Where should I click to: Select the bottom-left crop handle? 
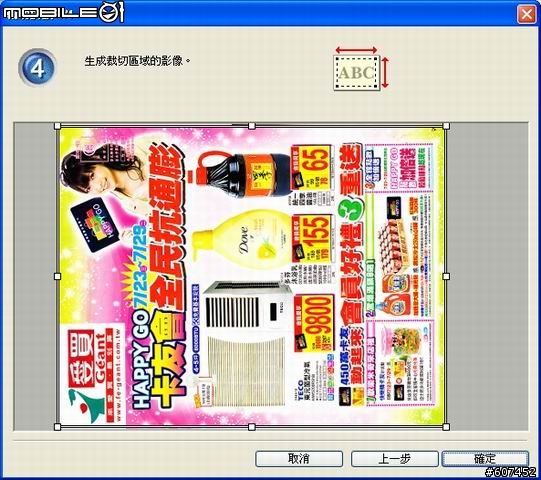(58, 427)
